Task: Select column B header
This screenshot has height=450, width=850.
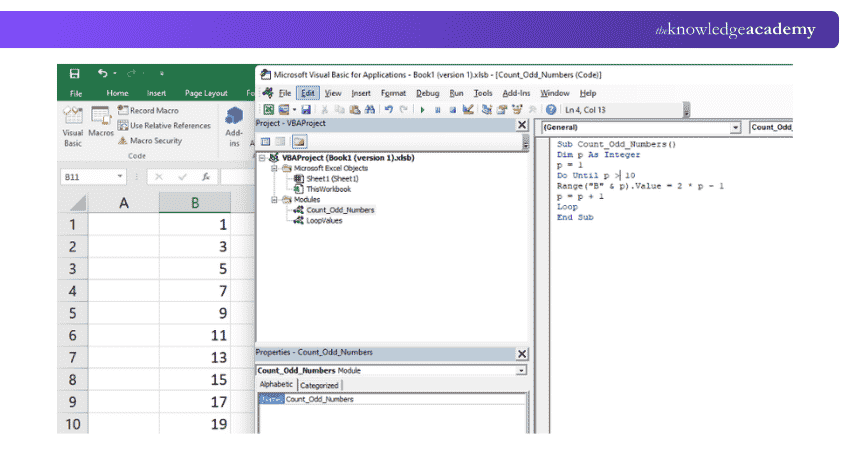Action: (x=195, y=203)
